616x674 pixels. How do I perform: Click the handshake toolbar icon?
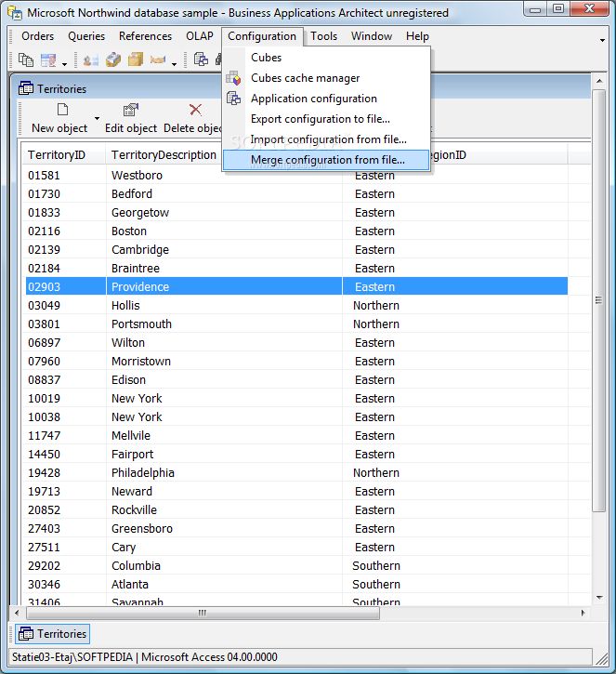[x=158, y=59]
